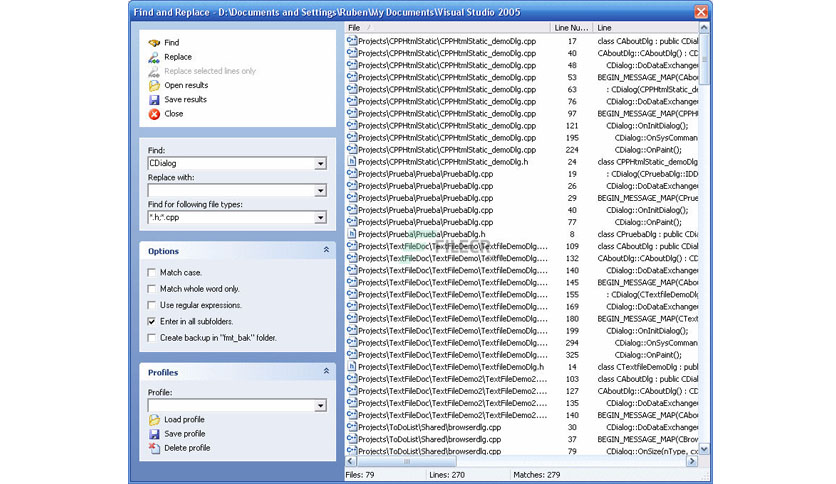Close the Find and Replace window

tap(701, 12)
